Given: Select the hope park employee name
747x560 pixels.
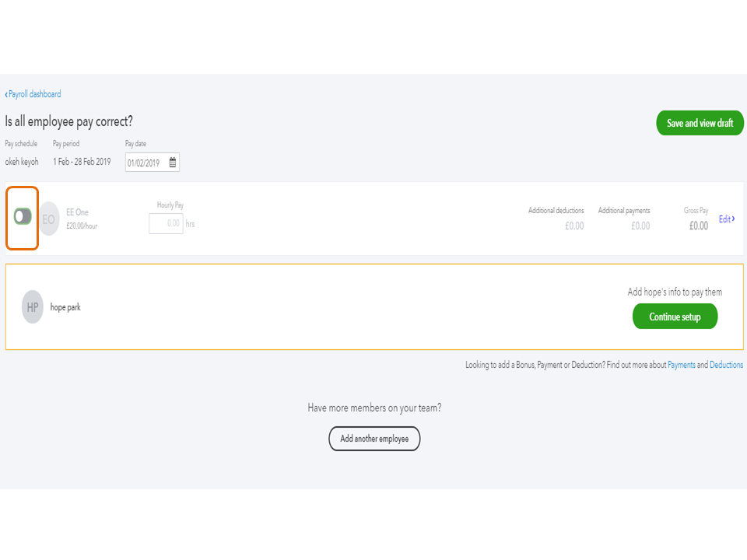Looking at the screenshot, I should pos(65,307).
